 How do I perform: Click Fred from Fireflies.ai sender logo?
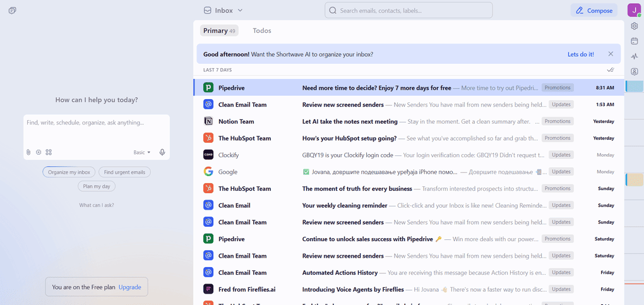(x=208, y=289)
